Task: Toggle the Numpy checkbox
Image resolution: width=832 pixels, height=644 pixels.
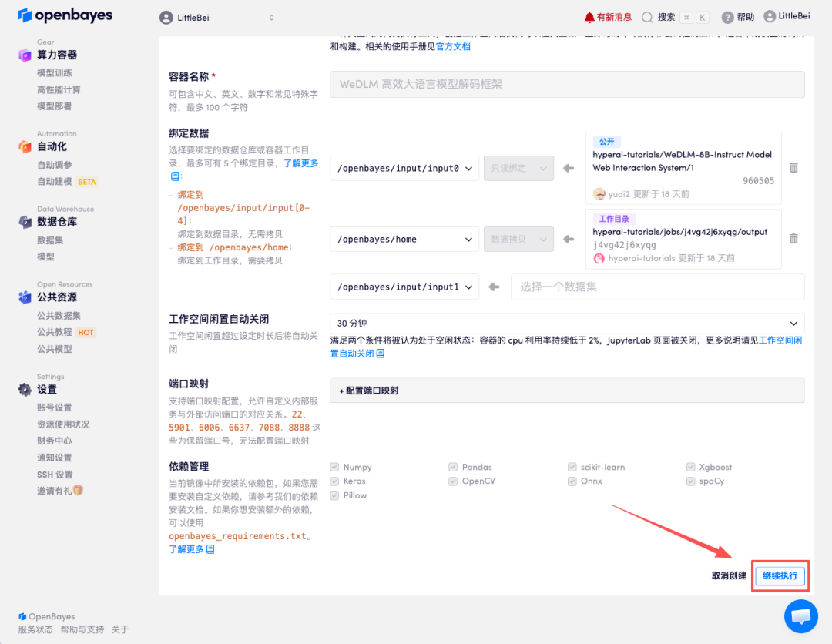Action: [x=334, y=467]
